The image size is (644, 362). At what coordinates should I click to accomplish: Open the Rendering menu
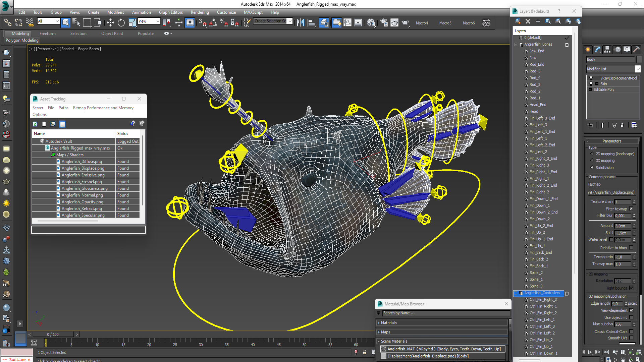200,12
